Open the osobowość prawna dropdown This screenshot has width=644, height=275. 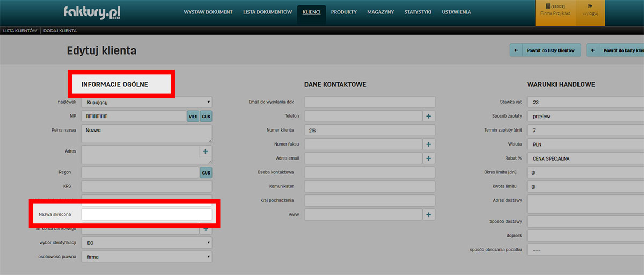pyautogui.click(x=147, y=257)
